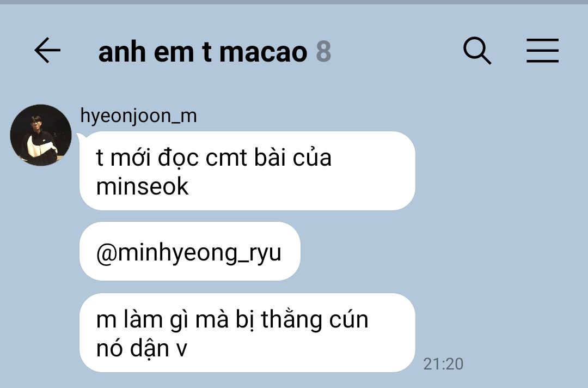Select the sender name hyeonjoon_m

[x=138, y=116]
